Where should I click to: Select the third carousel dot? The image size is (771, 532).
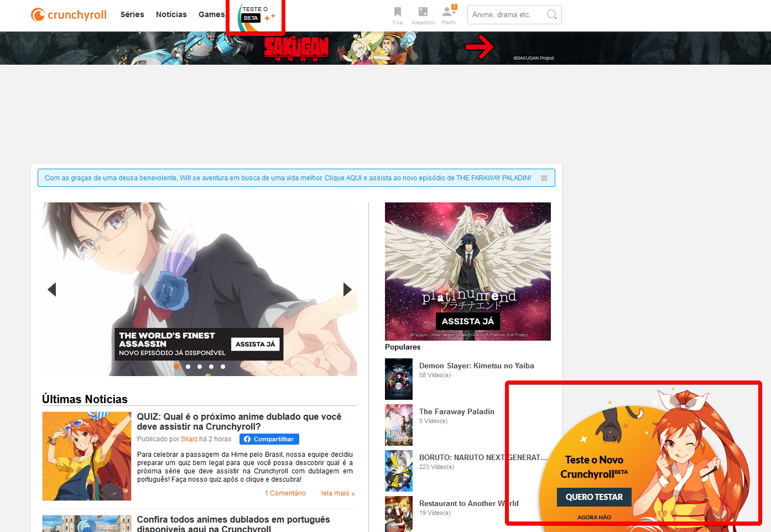click(x=200, y=367)
